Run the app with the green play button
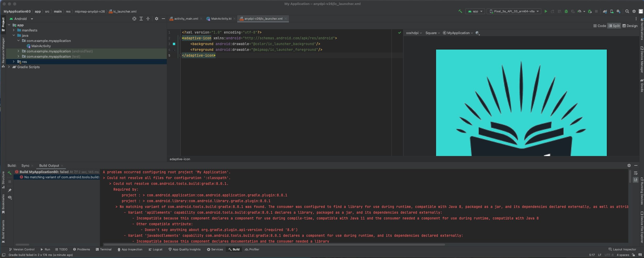The image size is (644, 258). coord(546,11)
